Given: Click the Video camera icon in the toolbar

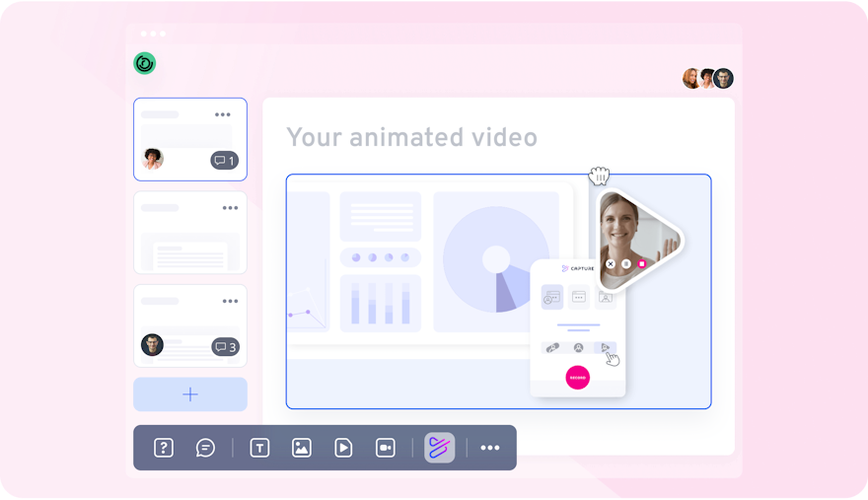Looking at the screenshot, I should (x=386, y=448).
